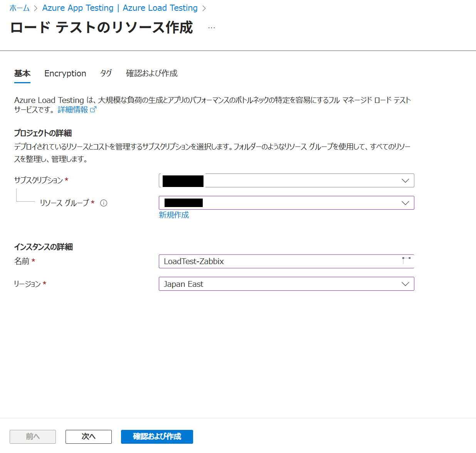This screenshot has width=476, height=453.
Task: Go to ホーム breadcrumb link
Action: 20,8
